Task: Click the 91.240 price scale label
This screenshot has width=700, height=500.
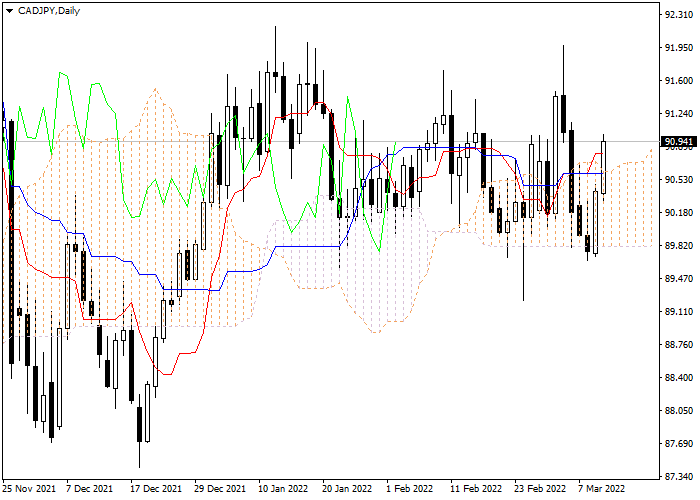Action: pos(679,114)
